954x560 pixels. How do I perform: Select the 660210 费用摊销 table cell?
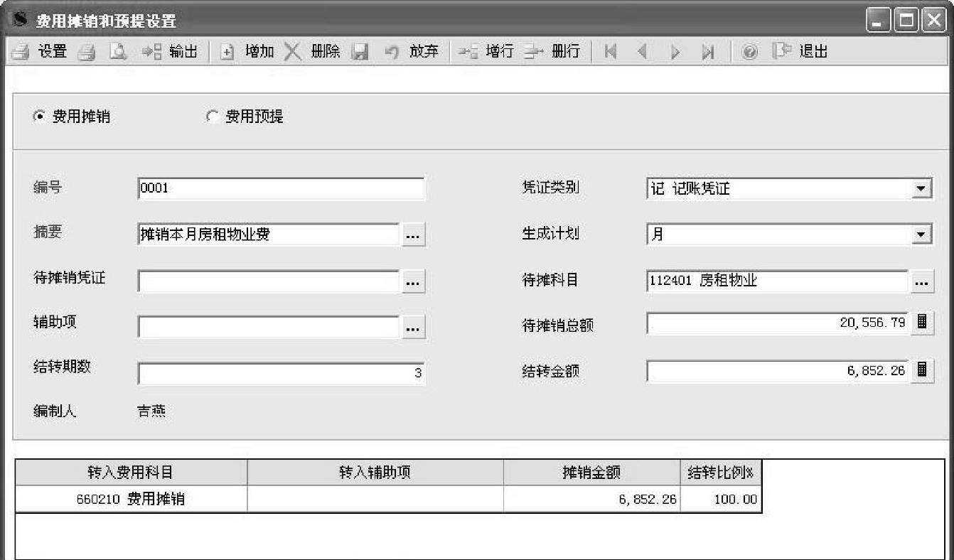[132, 499]
